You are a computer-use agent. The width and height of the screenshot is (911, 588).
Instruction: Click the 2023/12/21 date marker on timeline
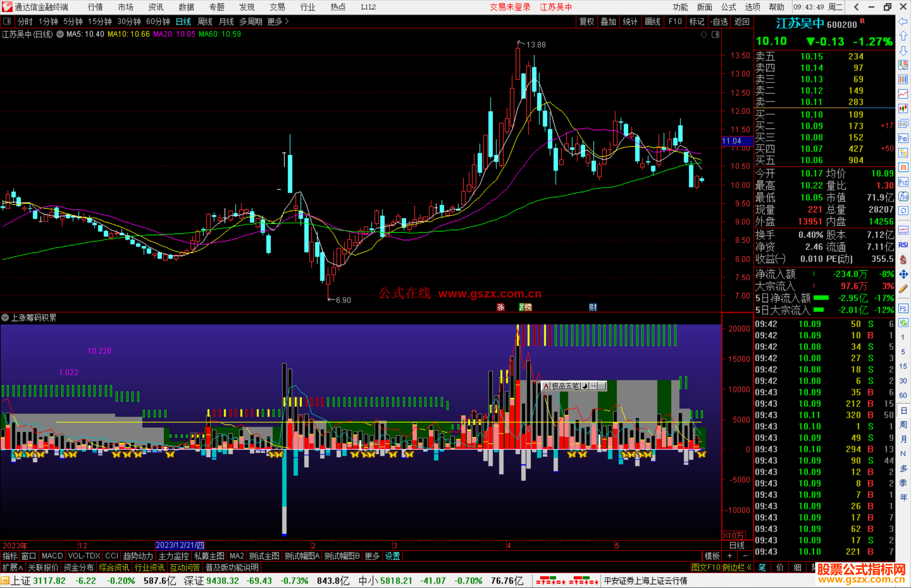180,545
